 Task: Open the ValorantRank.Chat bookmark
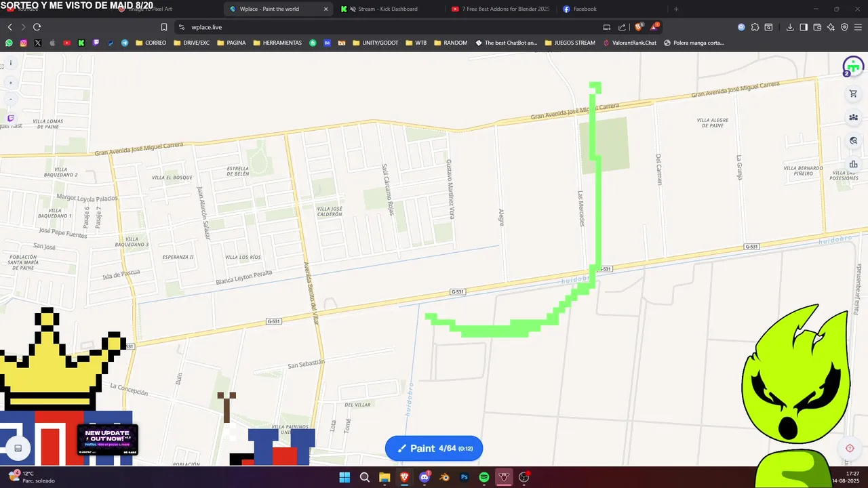coord(629,43)
